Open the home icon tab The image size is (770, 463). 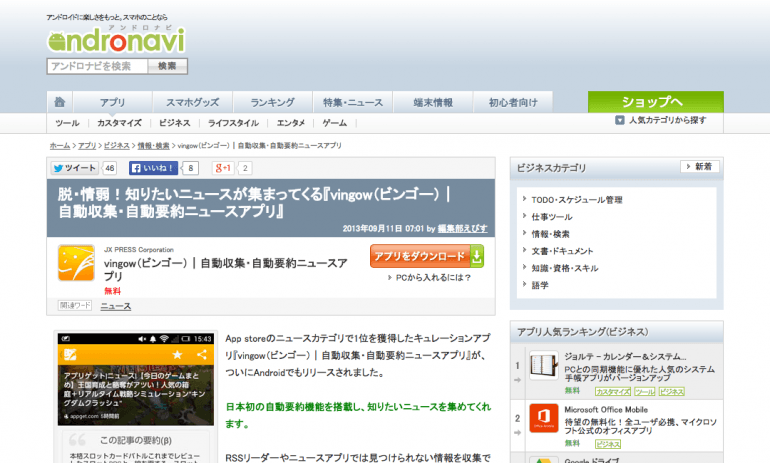coord(59,102)
